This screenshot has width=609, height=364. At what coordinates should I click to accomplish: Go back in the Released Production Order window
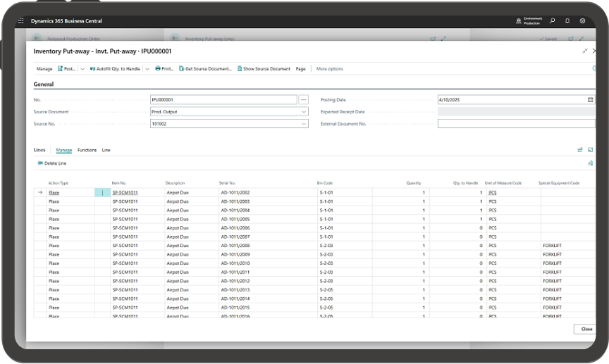pyautogui.click(x=37, y=38)
